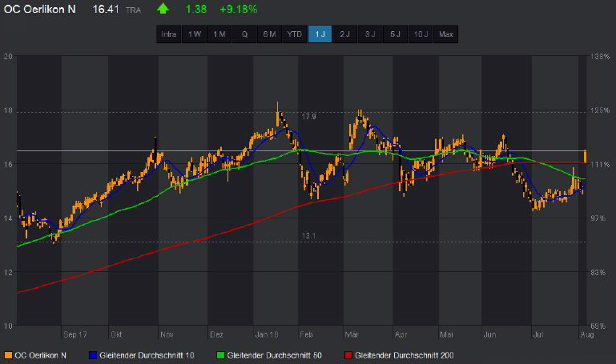Switch chart to 1 W range
616x364 pixels.
tap(195, 34)
